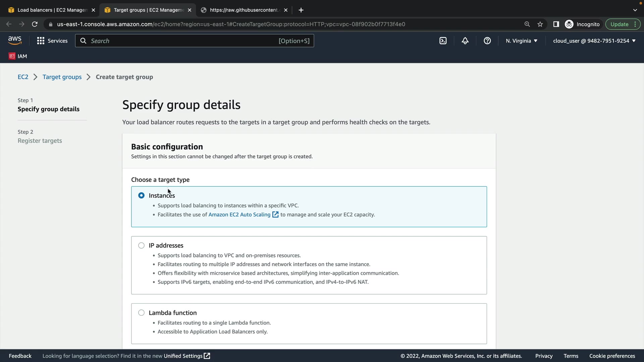Click the AWS logo home icon
This screenshot has width=644, height=362.
pos(15,41)
